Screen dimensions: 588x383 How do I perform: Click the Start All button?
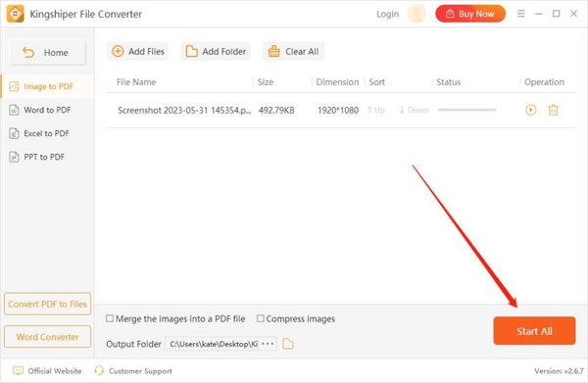pyautogui.click(x=534, y=331)
